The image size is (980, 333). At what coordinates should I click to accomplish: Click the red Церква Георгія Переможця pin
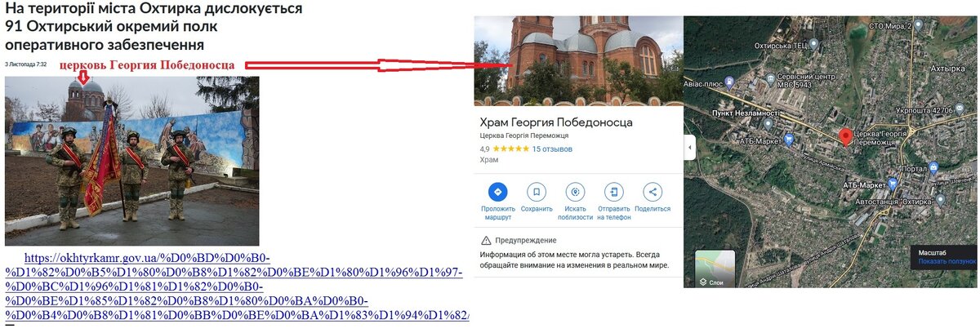(x=846, y=136)
